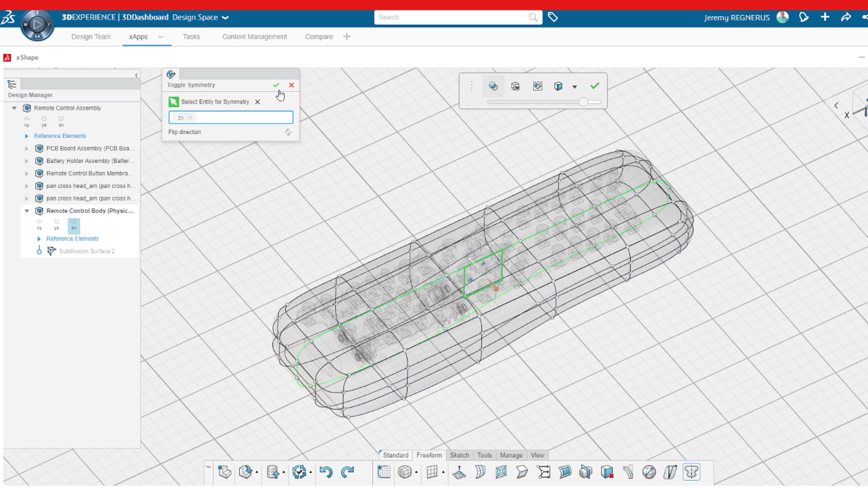Click the box with red X icon
868x488 pixels.
click(607, 472)
